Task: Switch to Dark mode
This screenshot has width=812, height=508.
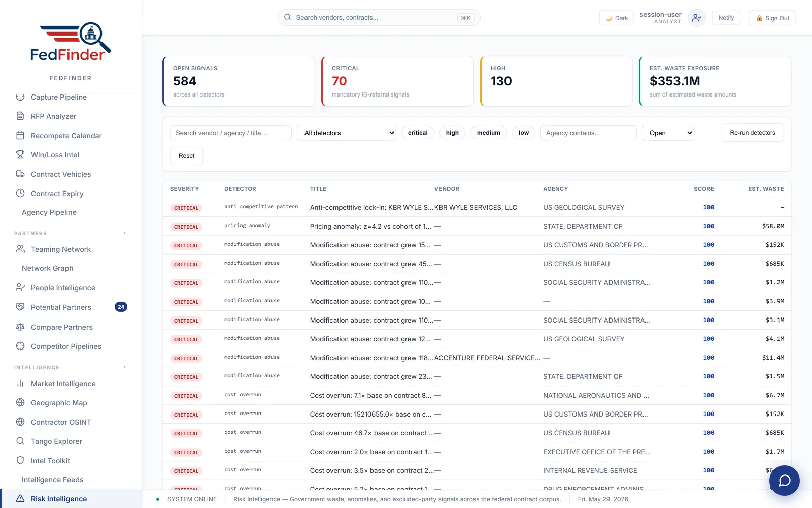Action: pos(617,18)
